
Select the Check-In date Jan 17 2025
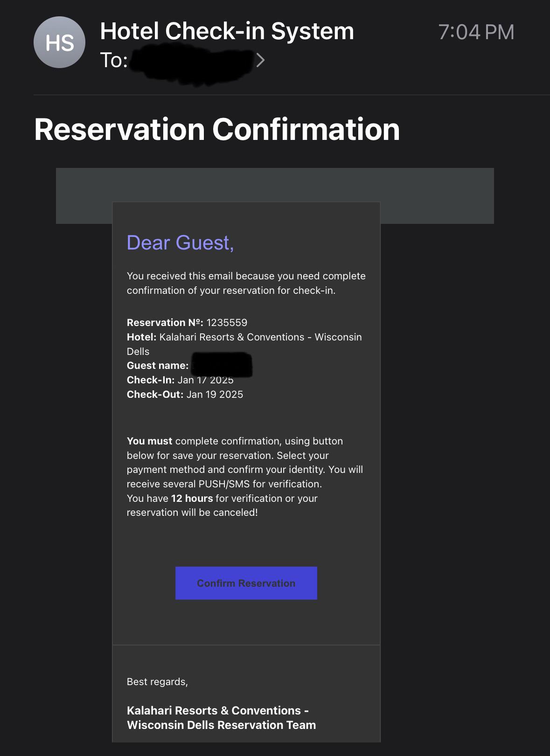point(205,380)
